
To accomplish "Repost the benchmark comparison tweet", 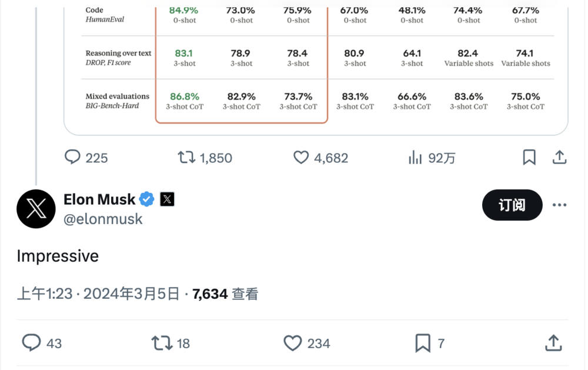I will tap(186, 158).
